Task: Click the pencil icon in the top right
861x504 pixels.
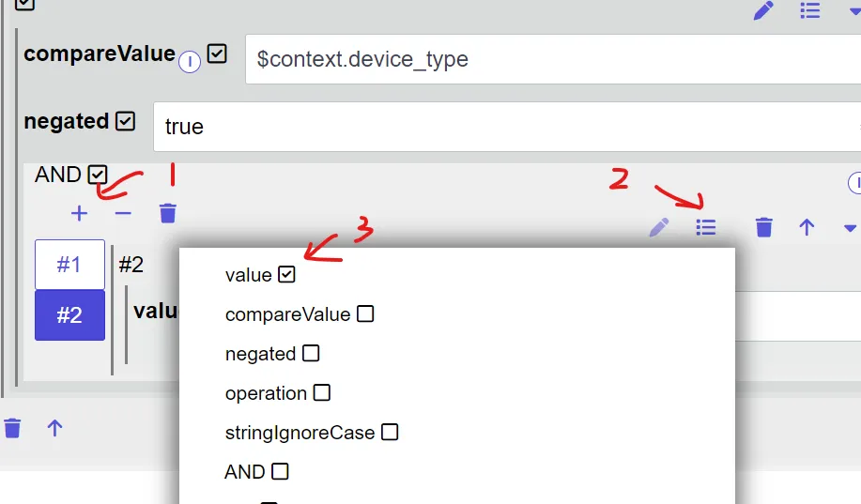Action: [x=763, y=10]
